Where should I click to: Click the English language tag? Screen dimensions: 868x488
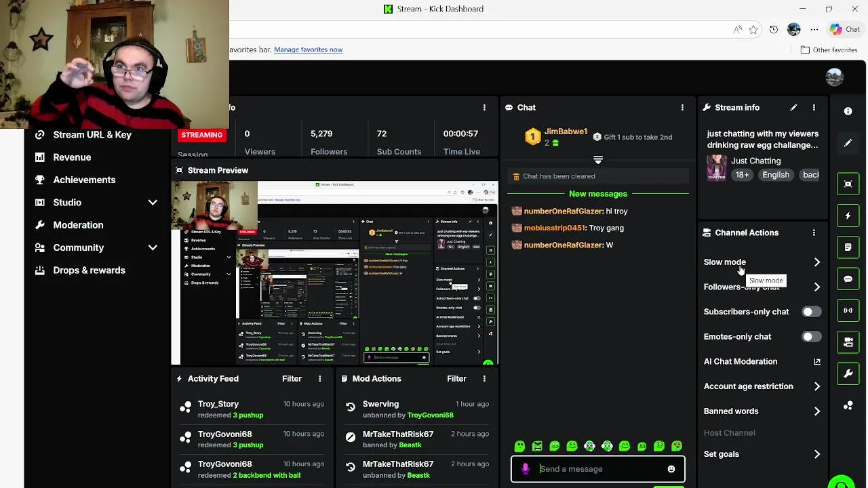(x=776, y=175)
